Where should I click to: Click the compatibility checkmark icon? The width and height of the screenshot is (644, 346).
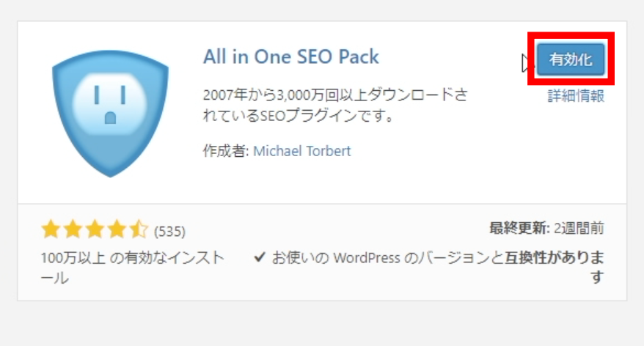pyautogui.click(x=260, y=257)
